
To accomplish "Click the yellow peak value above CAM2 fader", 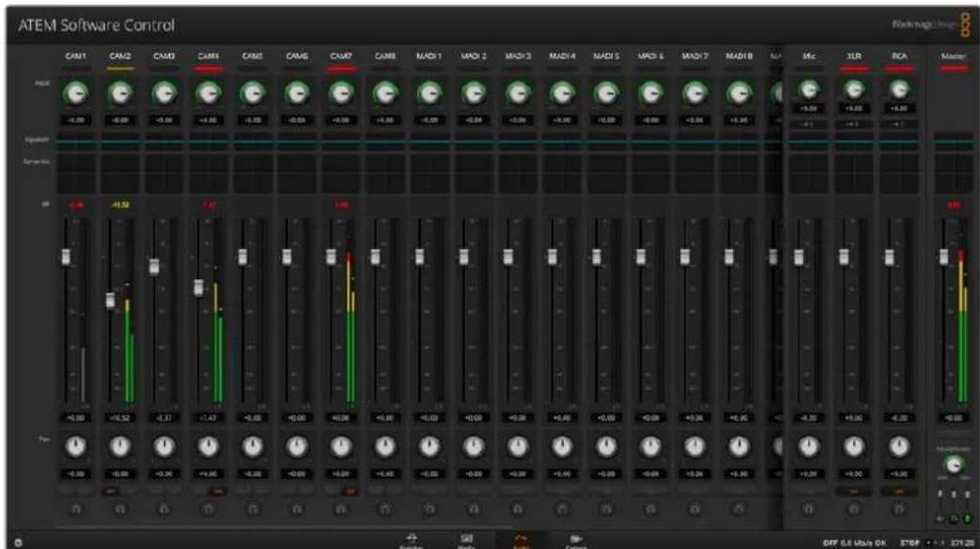I will [x=120, y=205].
